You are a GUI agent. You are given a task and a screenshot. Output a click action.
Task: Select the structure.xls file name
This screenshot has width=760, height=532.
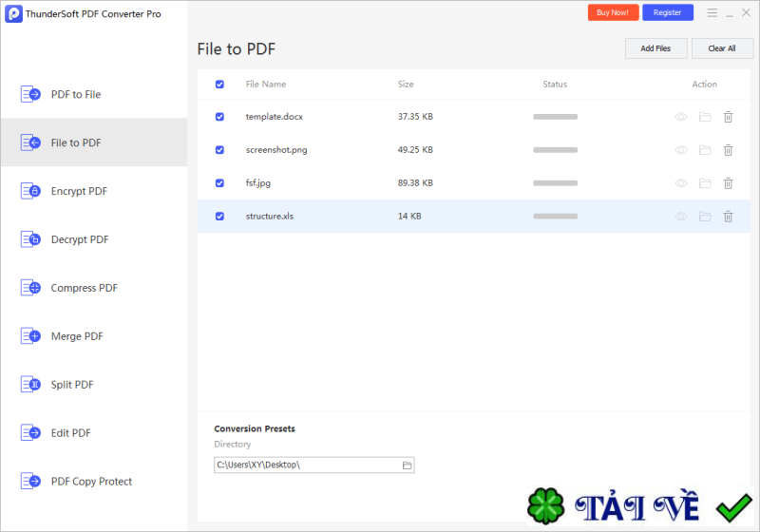[x=270, y=216]
